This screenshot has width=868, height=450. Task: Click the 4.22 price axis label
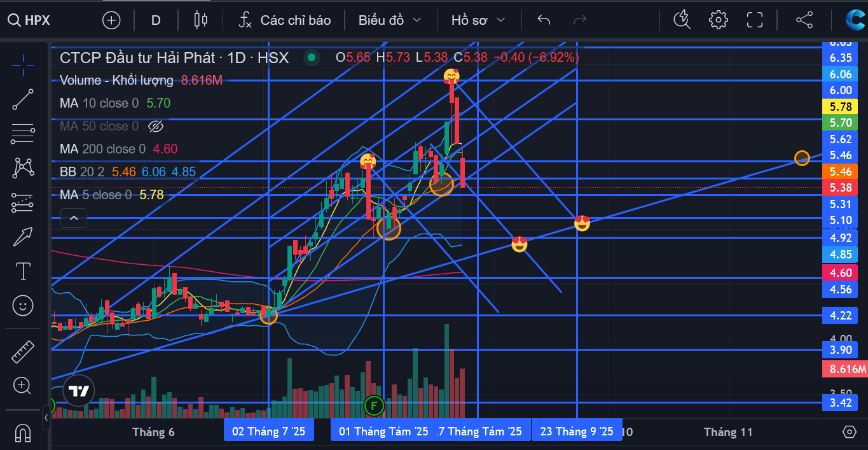(841, 316)
